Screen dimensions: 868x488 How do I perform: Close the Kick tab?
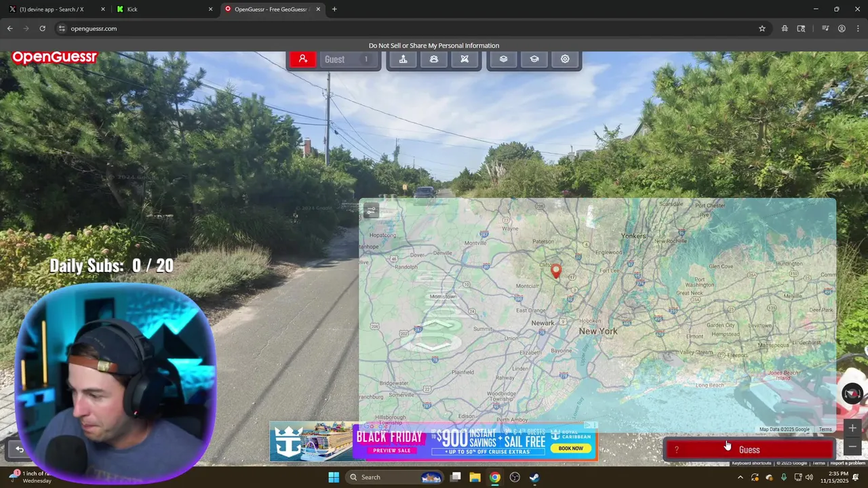210,9
